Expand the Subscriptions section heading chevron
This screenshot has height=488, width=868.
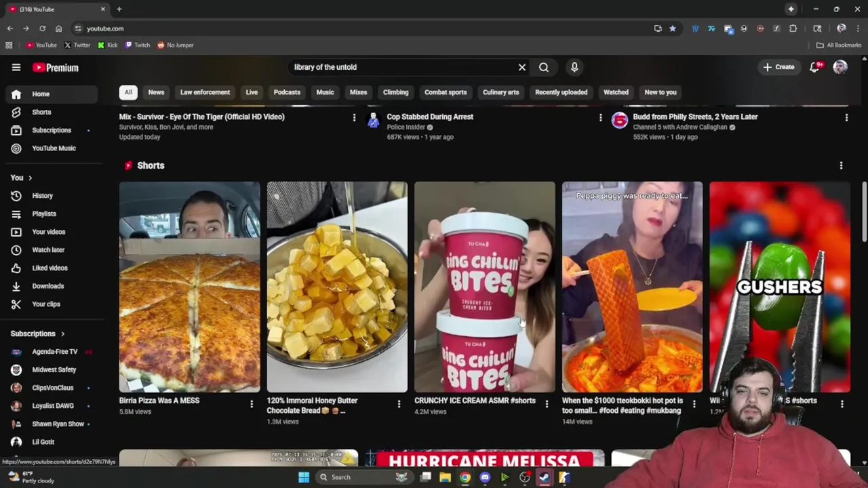pos(63,333)
